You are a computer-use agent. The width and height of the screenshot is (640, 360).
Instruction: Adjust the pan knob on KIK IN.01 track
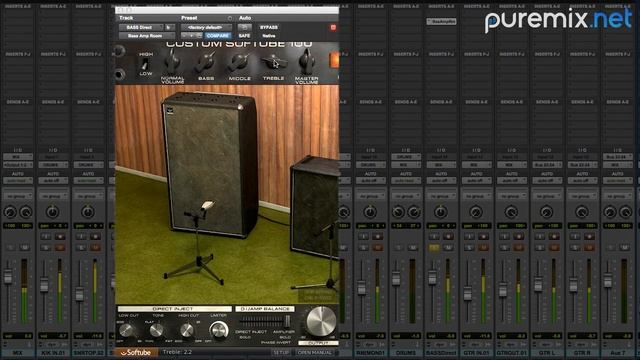click(52, 212)
